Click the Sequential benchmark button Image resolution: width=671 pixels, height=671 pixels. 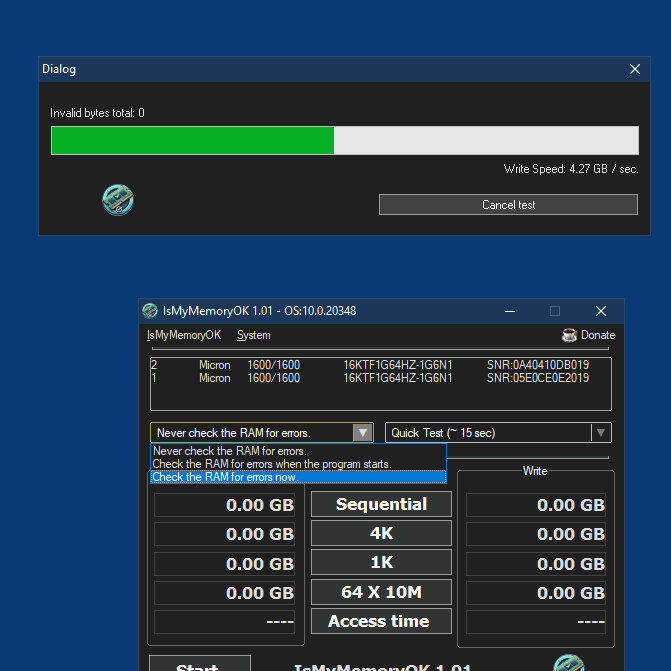click(x=381, y=504)
